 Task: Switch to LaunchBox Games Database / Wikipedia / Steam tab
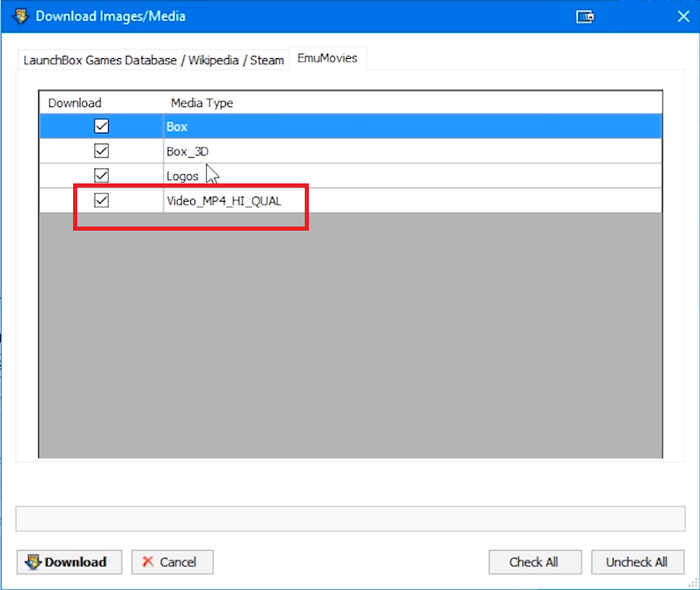154,60
